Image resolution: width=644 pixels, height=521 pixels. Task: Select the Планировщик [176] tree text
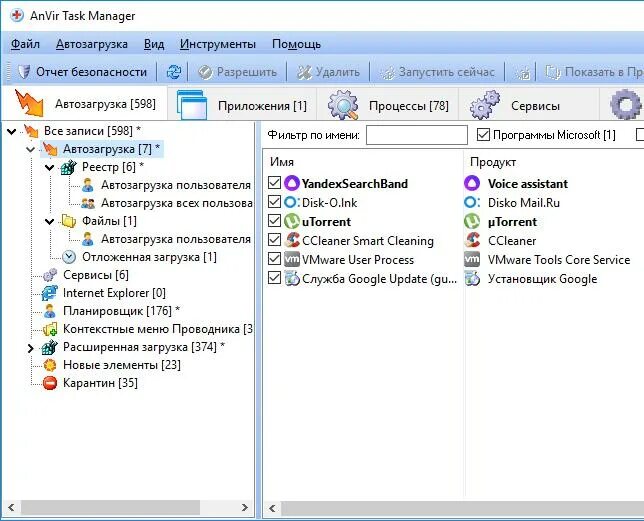click(122, 311)
